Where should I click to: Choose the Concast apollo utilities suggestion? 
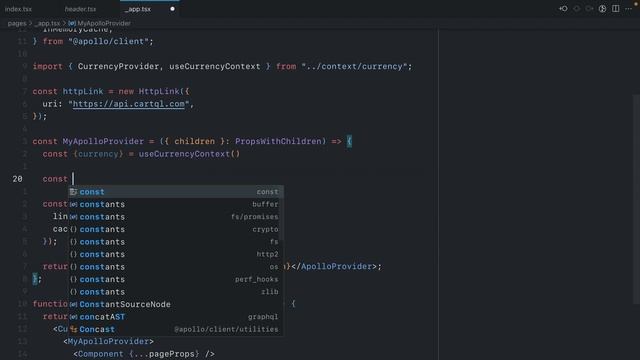[x=176, y=329]
